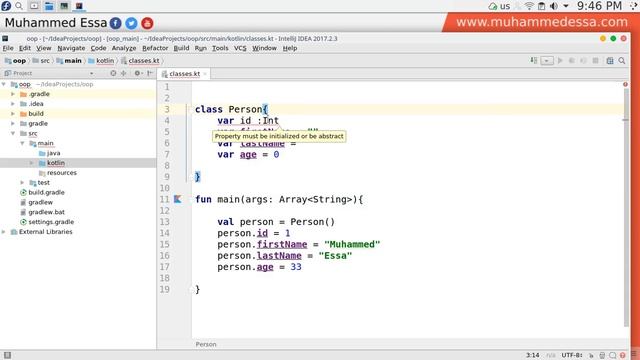Click the volume speaker icon in system tray
The height and width of the screenshot is (360, 640).
[554, 6]
